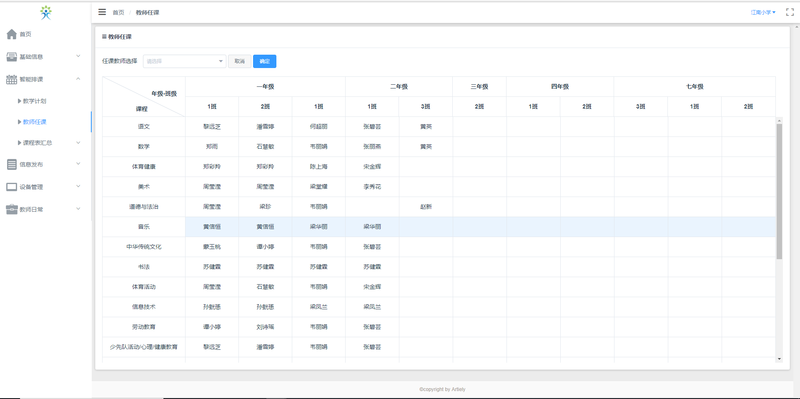Select the 书法 course row label
The height and width of the screenshot is (399, 800).
(144, 267)
